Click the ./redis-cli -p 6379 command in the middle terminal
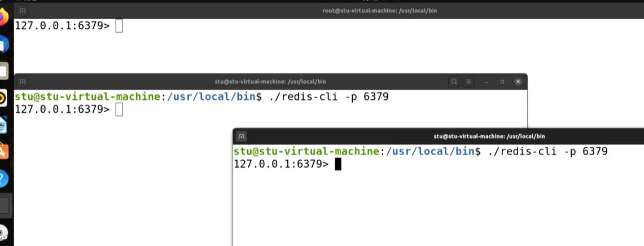 click(328, 98)
